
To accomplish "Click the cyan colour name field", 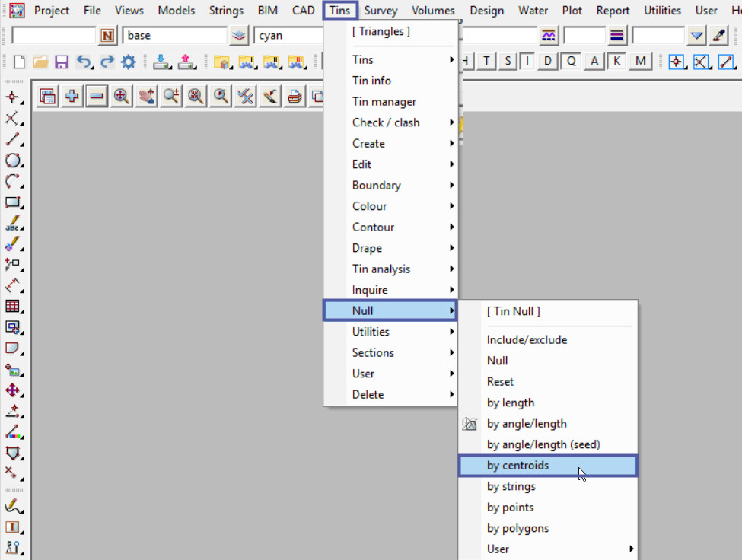I will pyautogui.click(x=289, y=36).
